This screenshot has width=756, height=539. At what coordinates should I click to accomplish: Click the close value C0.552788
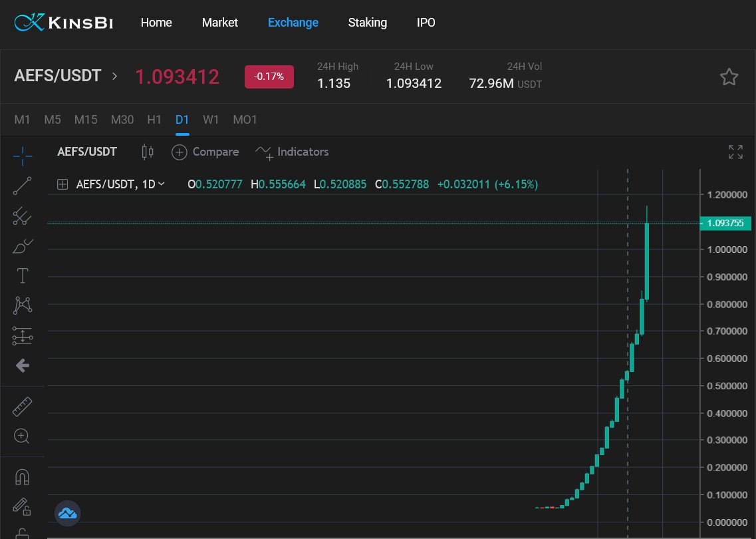[402, 184]
